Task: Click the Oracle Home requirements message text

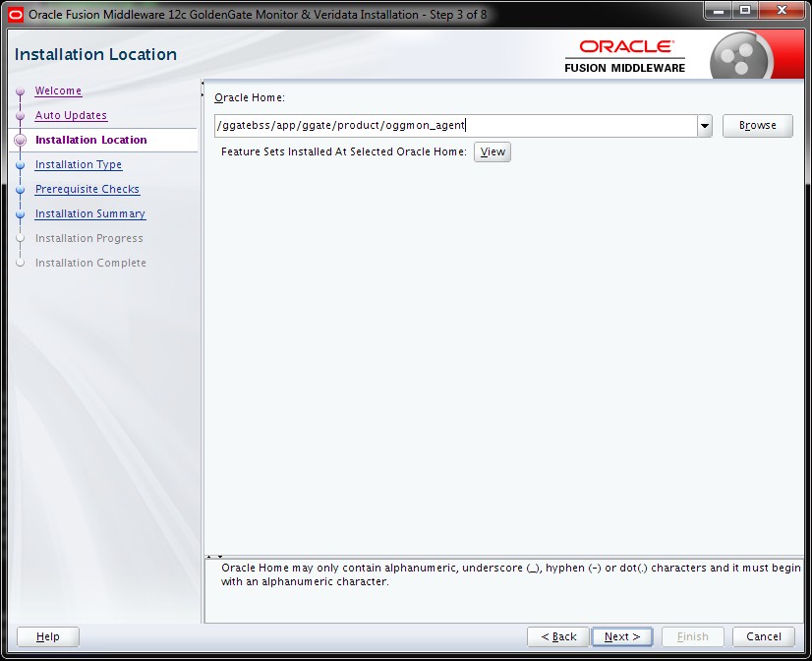Action: pyautogui.click(x=510, y=574)
